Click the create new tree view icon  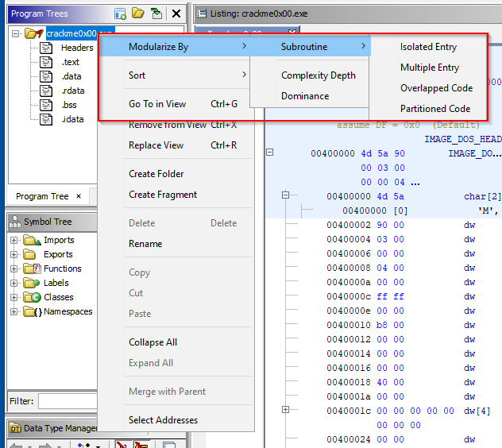[120, 14]
